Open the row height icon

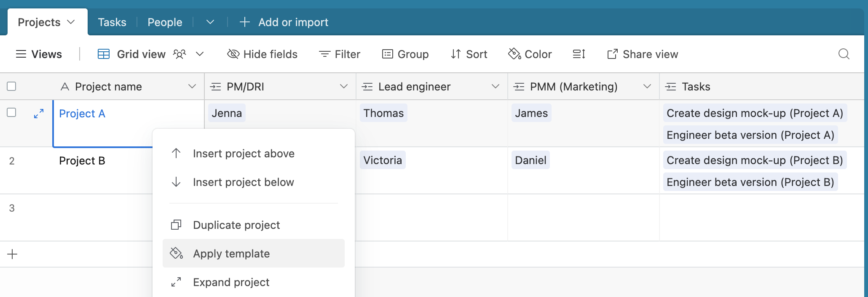click(x=579, y=54)
